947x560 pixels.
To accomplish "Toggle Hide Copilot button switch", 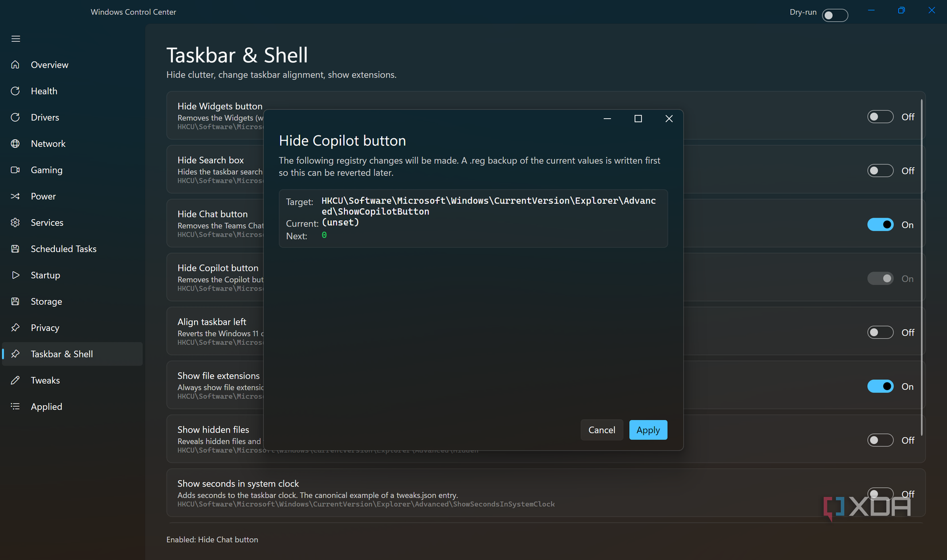I will tap(880, 279).
